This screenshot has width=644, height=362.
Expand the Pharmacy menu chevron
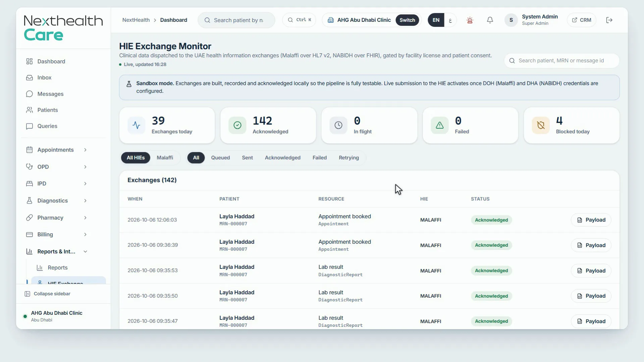[x=85, y=218]
